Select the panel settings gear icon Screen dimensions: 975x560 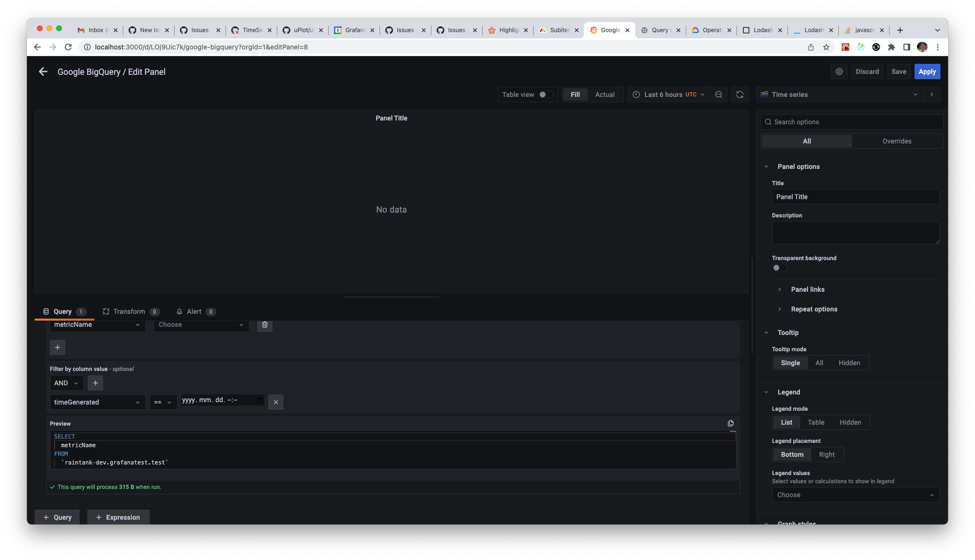[x=839, y=71]
